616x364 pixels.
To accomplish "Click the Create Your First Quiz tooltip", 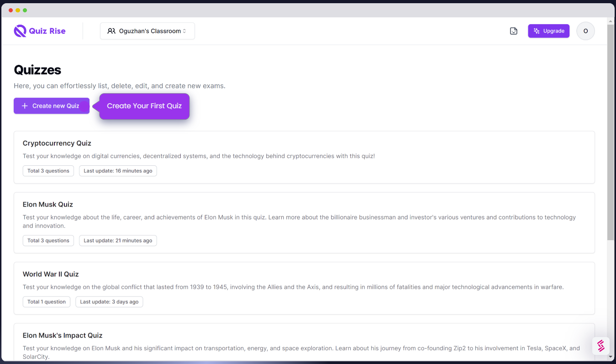I will [144, 106].
